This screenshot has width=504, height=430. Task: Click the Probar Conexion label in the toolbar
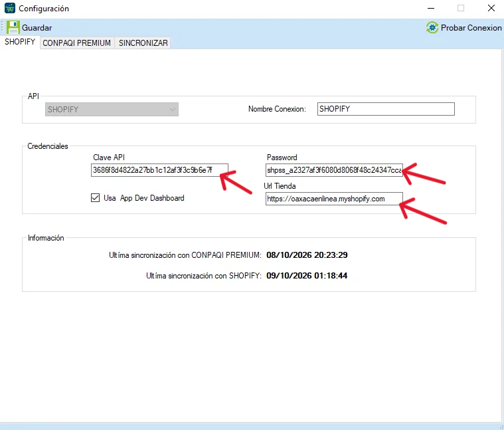pos(471,28)
